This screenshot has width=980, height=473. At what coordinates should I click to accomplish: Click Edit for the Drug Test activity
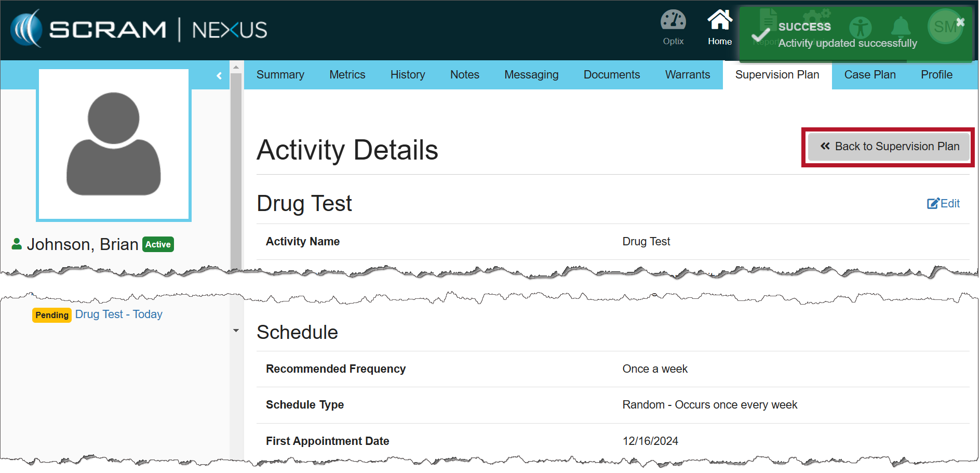[943, 204]
